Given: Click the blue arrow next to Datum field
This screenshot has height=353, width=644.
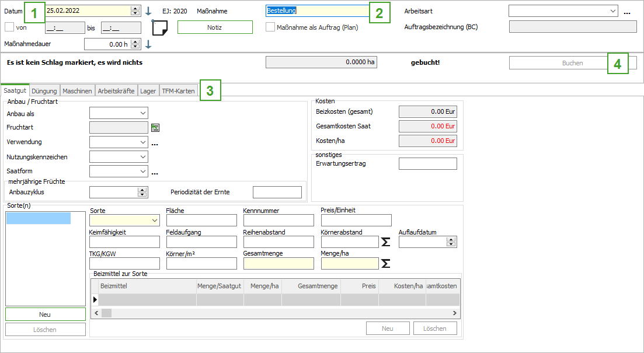Looking at the screenshot, I should tap(148, 11).
